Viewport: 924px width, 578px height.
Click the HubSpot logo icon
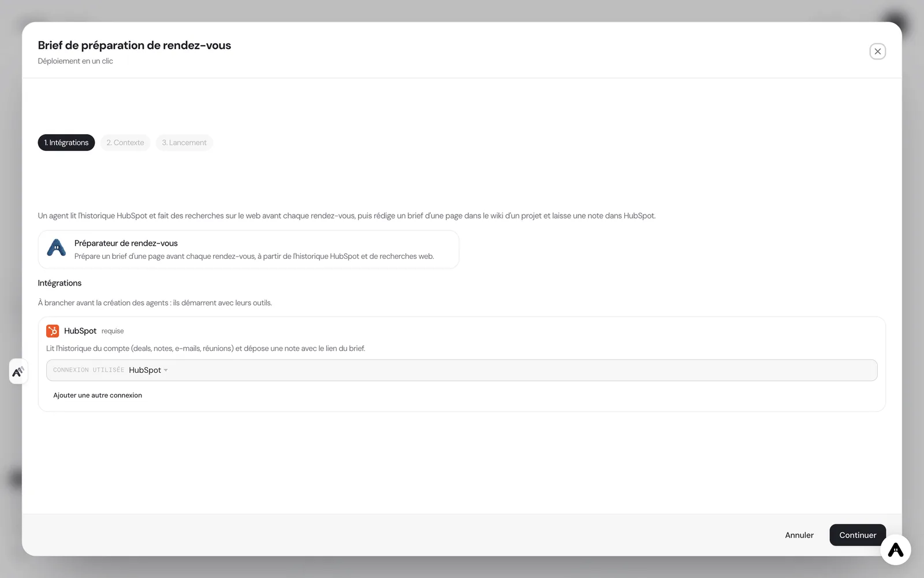53,331
